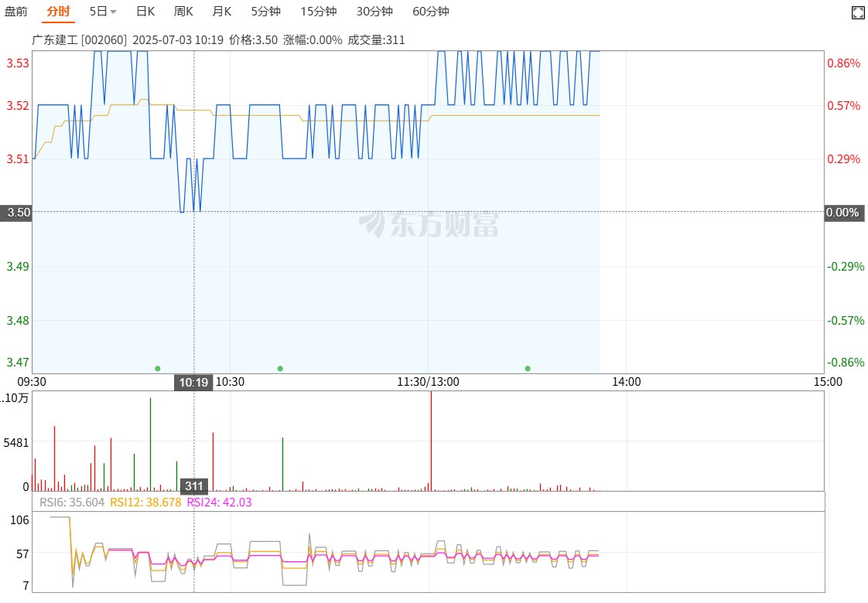
Task: Click the fullscreen expand icon
Action: (858, 12)
